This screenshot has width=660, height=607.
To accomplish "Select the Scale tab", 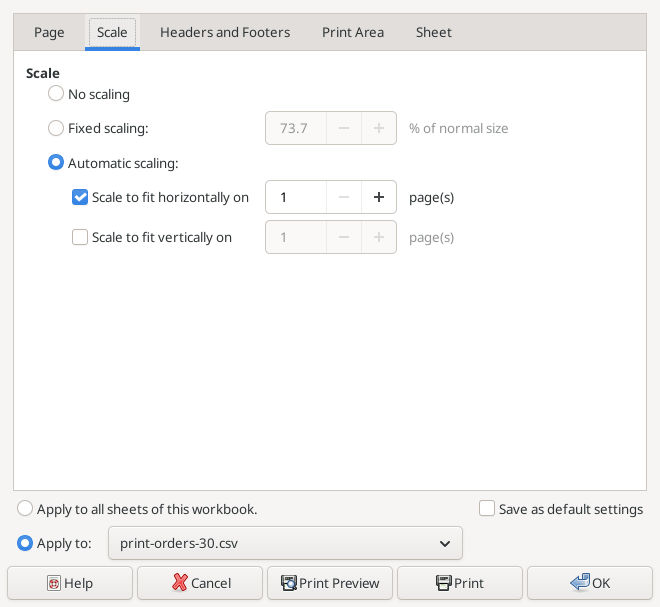I will point(112,32).
